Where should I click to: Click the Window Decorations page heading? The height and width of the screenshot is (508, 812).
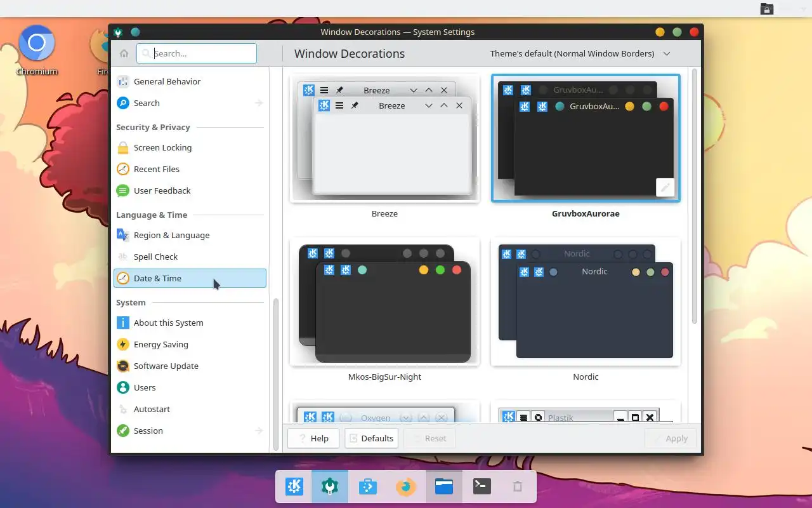350,54
